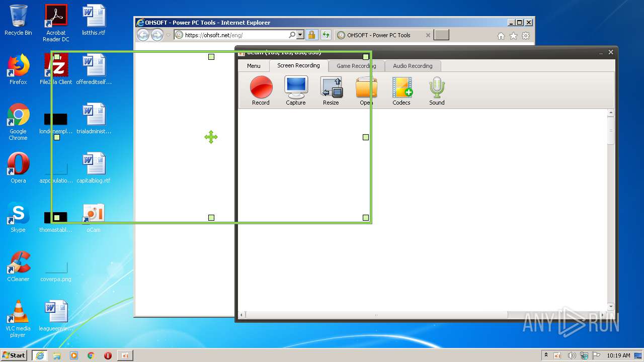Viewport: 644px width, 362px height.
Task: Switch to the Game Recording tab
Action: click(356, 66)
